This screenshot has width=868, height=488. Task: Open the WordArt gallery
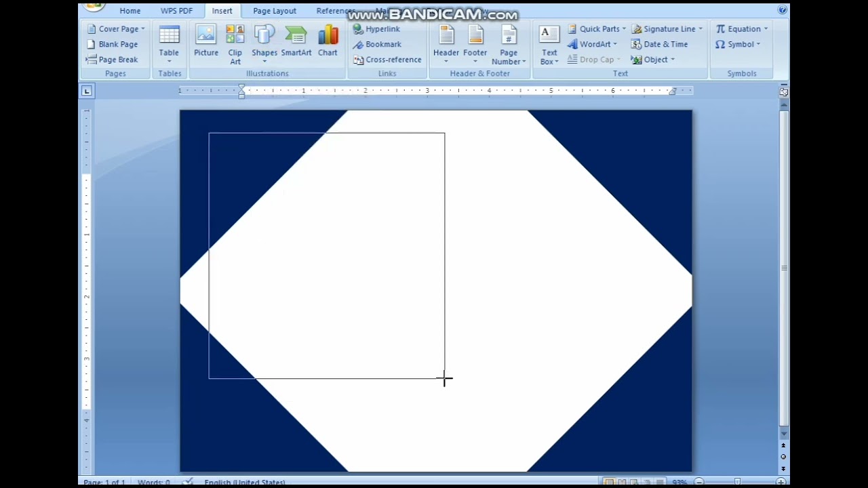(x=592, y=44)
